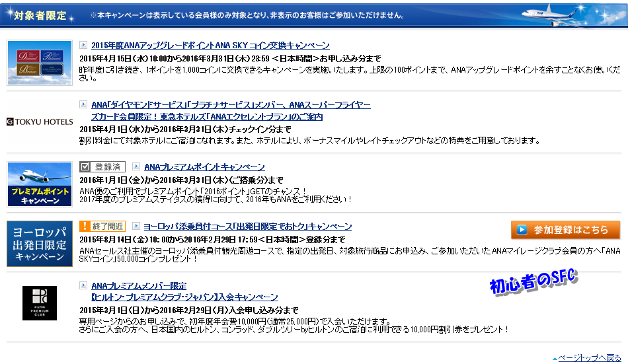Click the 対象者限定 header title

40,16
